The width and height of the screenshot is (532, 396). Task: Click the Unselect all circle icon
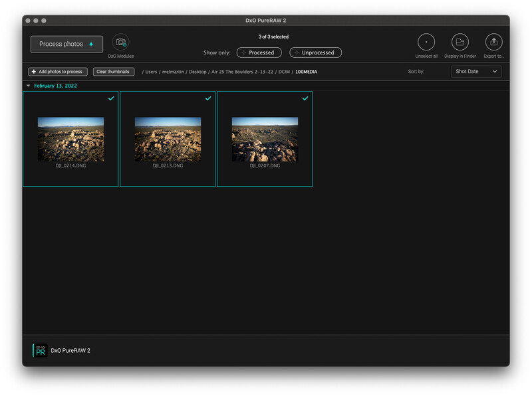click(426, 43)
